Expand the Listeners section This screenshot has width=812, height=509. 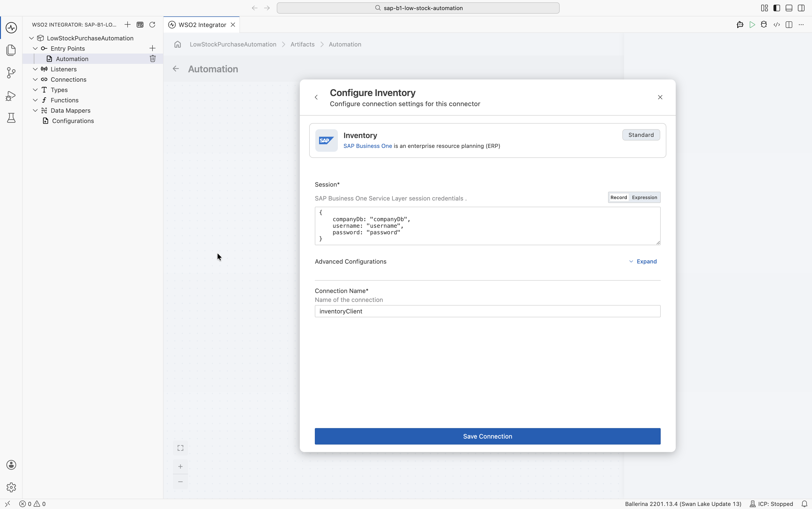click(x=35, y=69)
